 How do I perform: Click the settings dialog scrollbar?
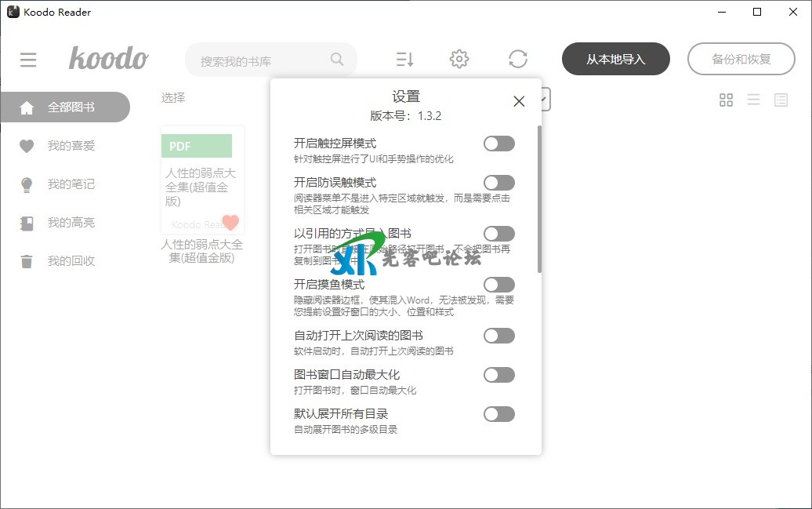click(539, 199)
